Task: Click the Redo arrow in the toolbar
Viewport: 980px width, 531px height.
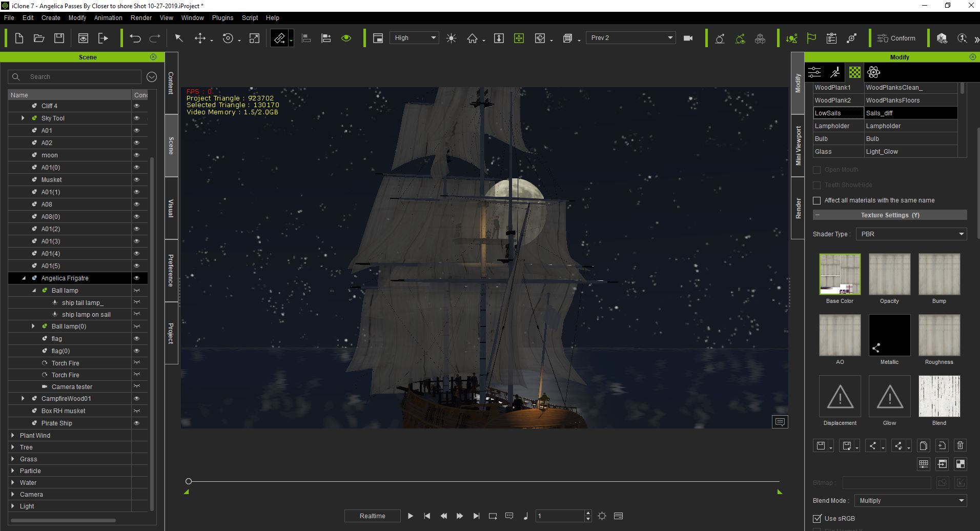Action: tap(155, 38)
